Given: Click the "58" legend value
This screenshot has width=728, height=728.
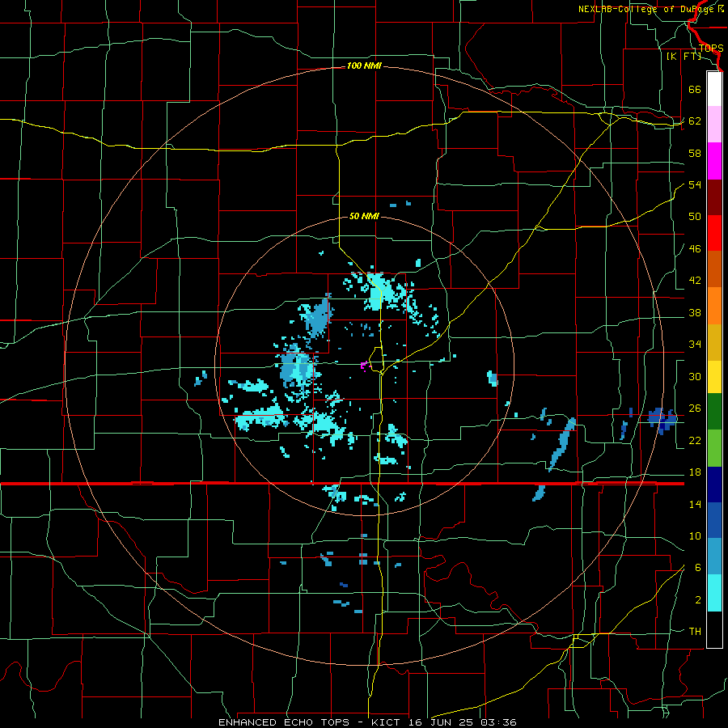Looking at the screenshot, I should pos(695,153).
